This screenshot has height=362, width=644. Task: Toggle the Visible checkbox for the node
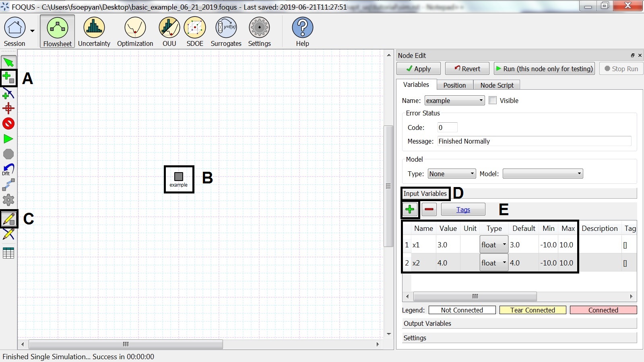(x=493, y=100)
